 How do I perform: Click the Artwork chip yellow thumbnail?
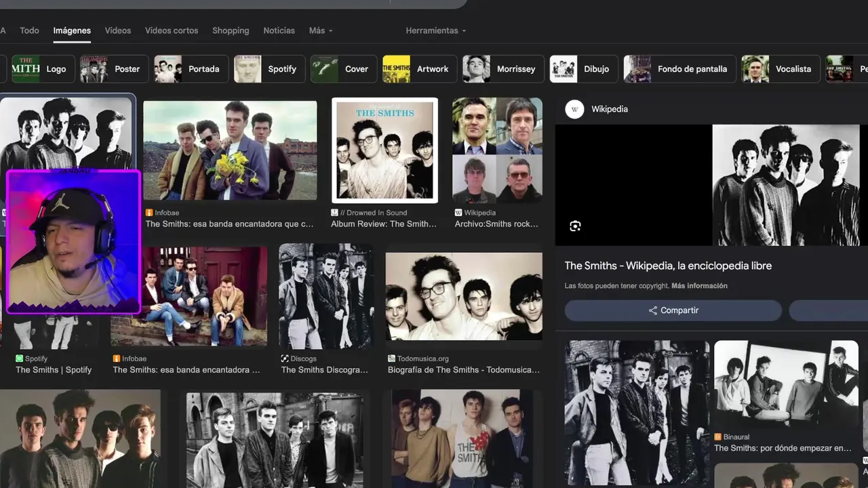(x=397, y=69)
